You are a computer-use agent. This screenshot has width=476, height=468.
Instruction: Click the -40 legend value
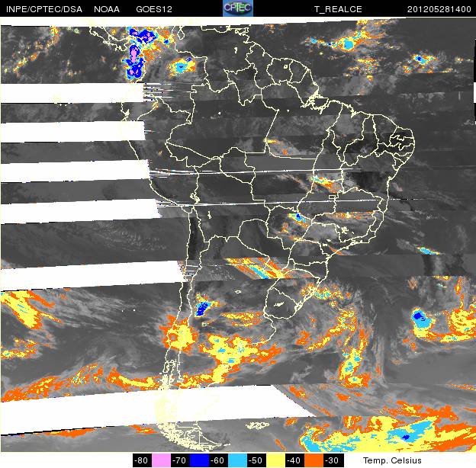tap(294, 460)
